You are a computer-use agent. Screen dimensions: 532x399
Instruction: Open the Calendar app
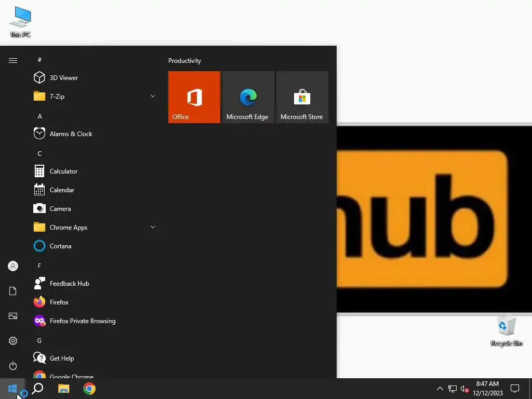tap(95, 190)
